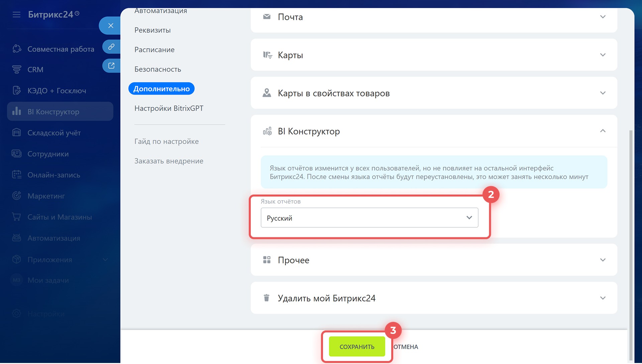Viewport: 642px width, 364px height.
Task: Close the settings slider panel
Action: coord(111,26)
